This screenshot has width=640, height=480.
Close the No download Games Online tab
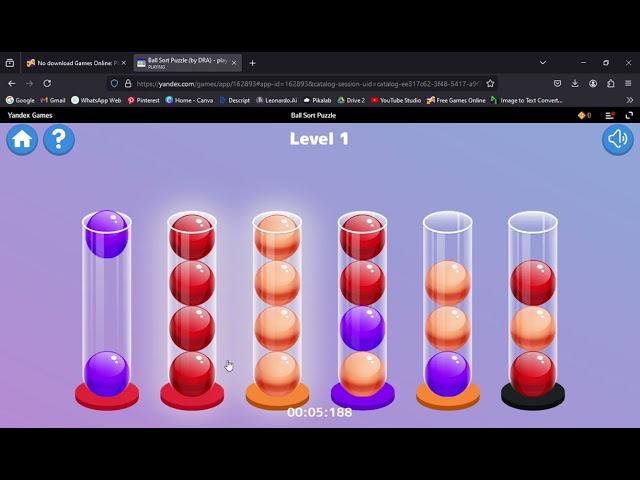coord(124,63)
